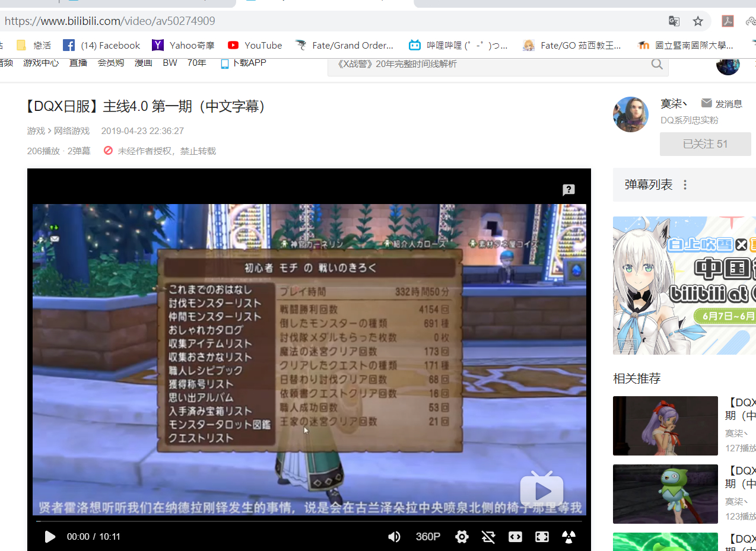Bookmark page with star icon
756x551 pixels.
click(698, 21)
